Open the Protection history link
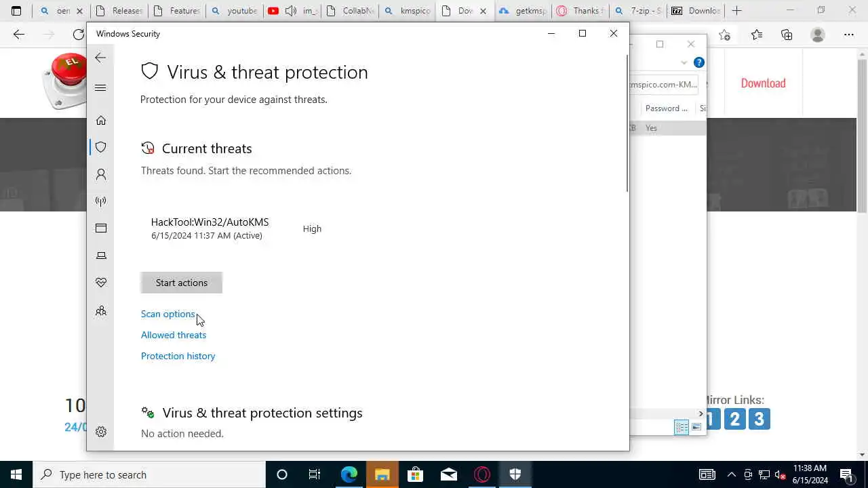Screen dimensions: 868x488 tap(178, 356)
